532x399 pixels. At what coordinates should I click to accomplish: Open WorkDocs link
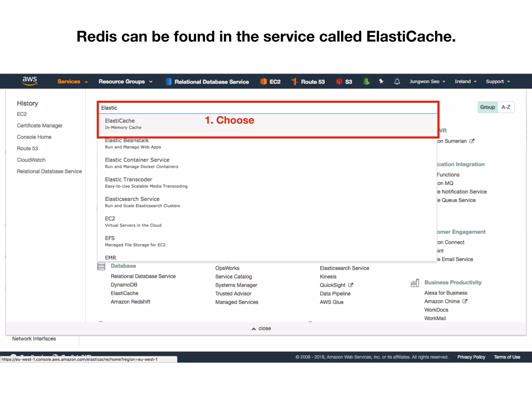pyautogui.click(x=436, y=310)
